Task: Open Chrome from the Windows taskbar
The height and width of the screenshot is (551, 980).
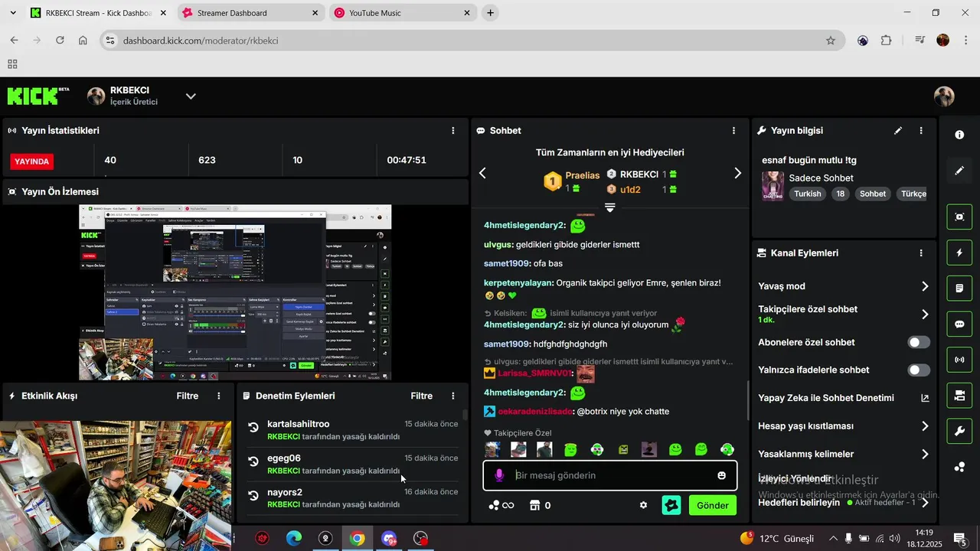Action: point(357,539)
